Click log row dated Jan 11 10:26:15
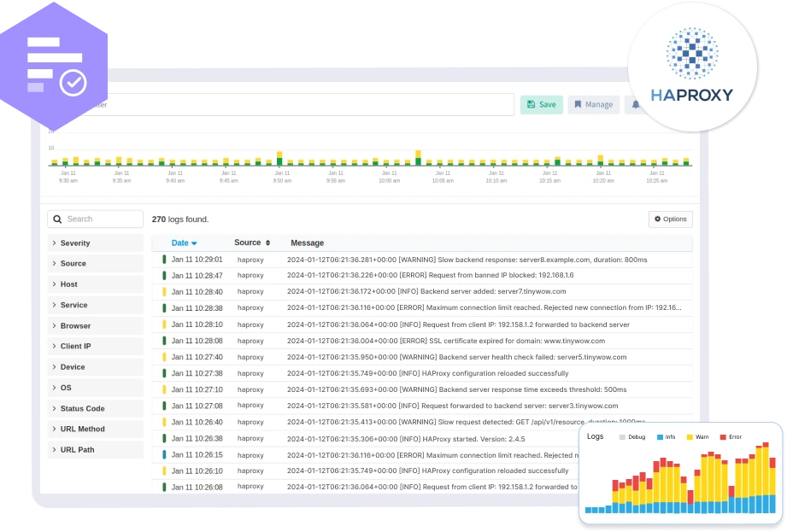787x532 pixels. pos(366,455)
